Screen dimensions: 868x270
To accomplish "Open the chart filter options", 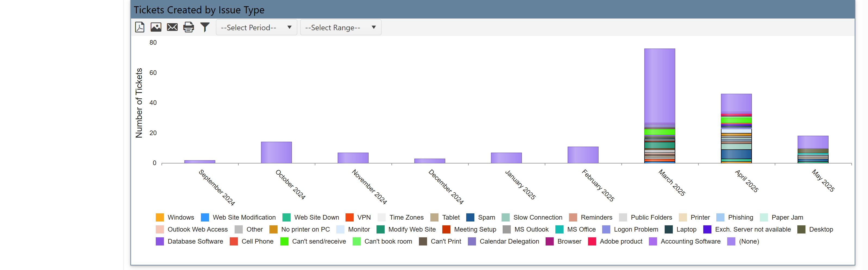I will pos(204,27).
